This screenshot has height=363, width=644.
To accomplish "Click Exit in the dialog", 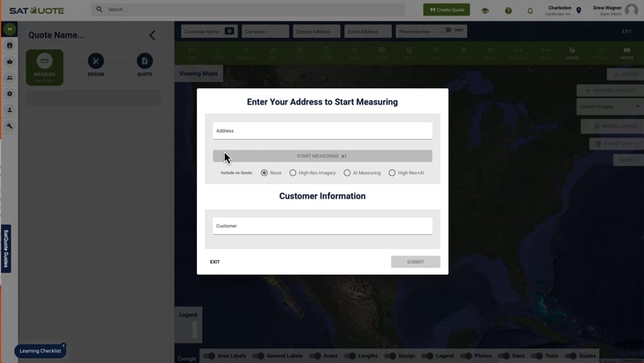I will 215,262.
